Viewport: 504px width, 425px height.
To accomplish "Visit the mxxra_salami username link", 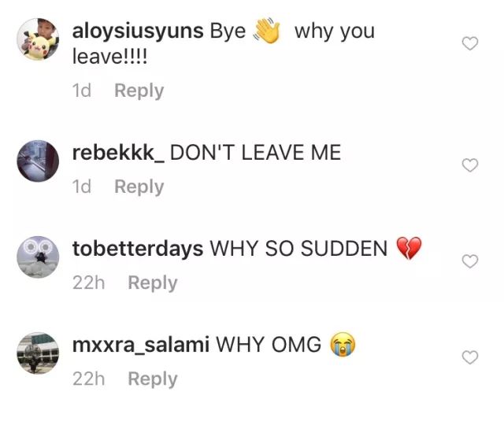I will [x=141, y=345].
